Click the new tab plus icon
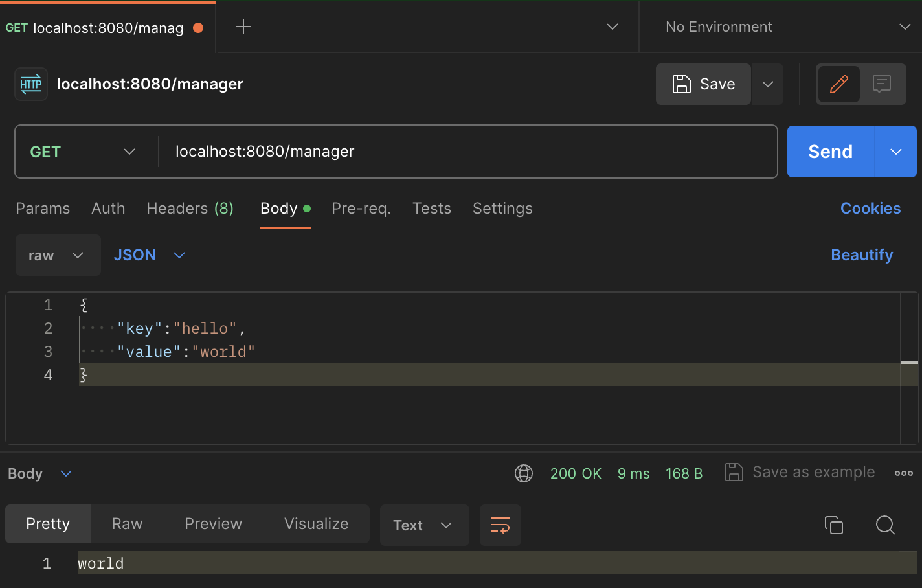 pos(243,27)
